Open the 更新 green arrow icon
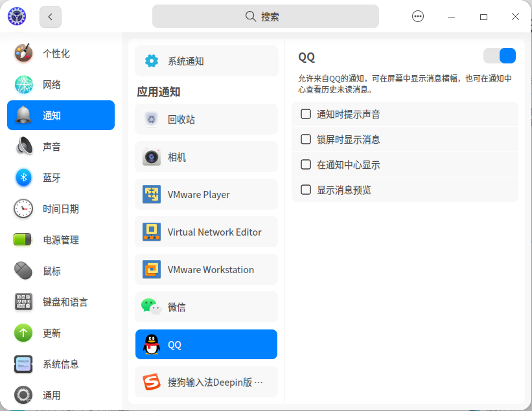This screenshot has width=532, height=411. pyautogui.click(x=23, y=333)
